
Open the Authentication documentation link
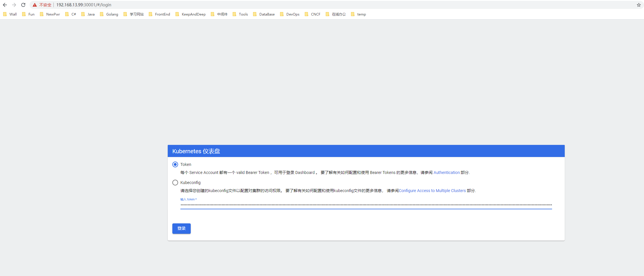click(x=447, y=172)
